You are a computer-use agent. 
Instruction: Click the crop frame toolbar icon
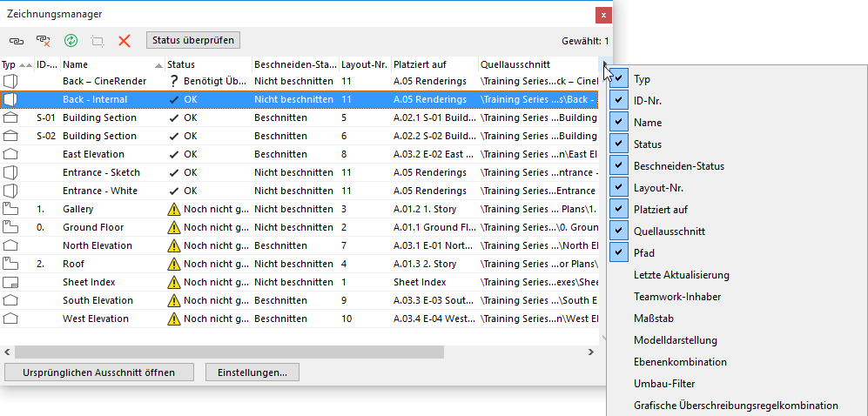[x=98, y=40]
